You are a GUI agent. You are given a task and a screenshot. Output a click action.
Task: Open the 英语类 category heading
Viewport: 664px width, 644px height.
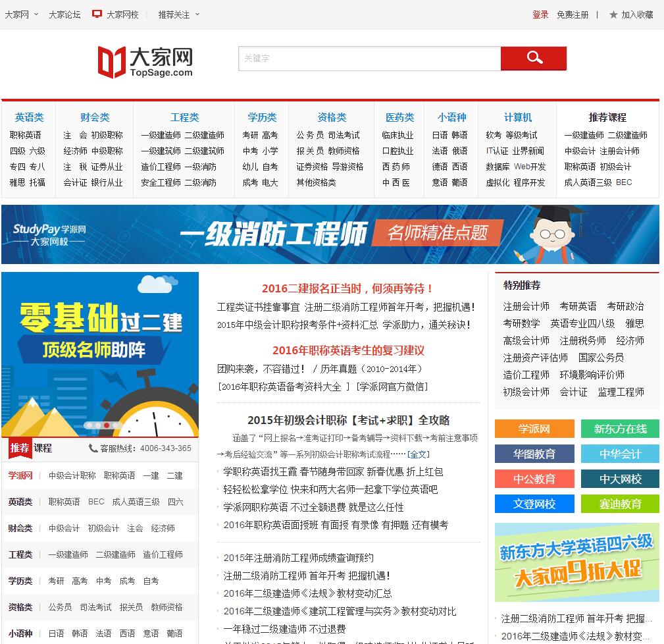29,117
